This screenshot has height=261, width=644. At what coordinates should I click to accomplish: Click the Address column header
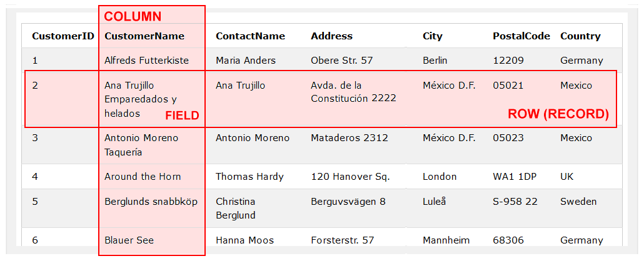pyautogui.click(x=331, y=36)
